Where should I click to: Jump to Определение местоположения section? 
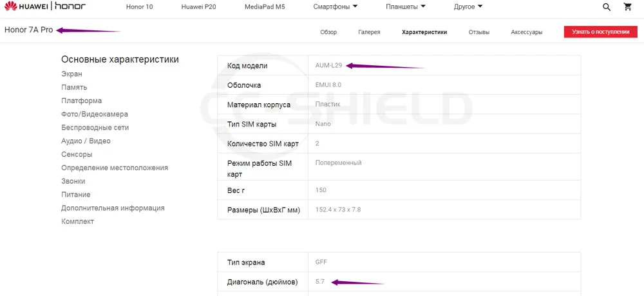coord(115,168)
